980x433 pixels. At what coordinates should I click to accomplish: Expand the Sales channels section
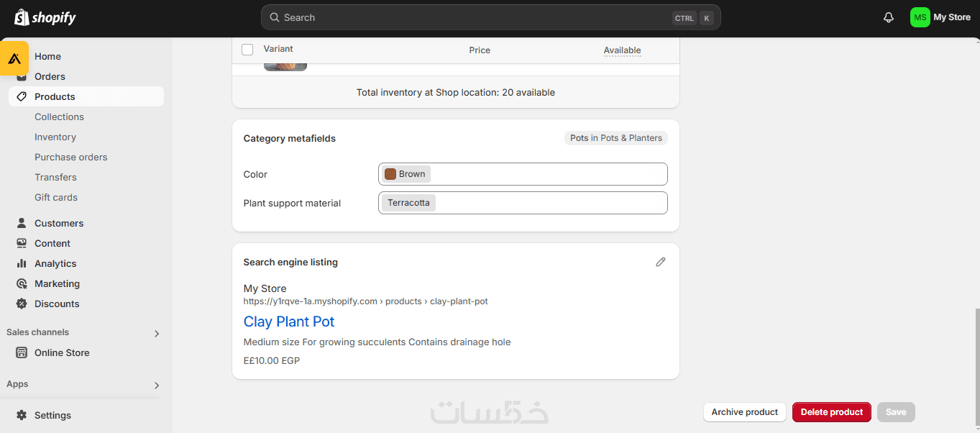click(157, 333)
